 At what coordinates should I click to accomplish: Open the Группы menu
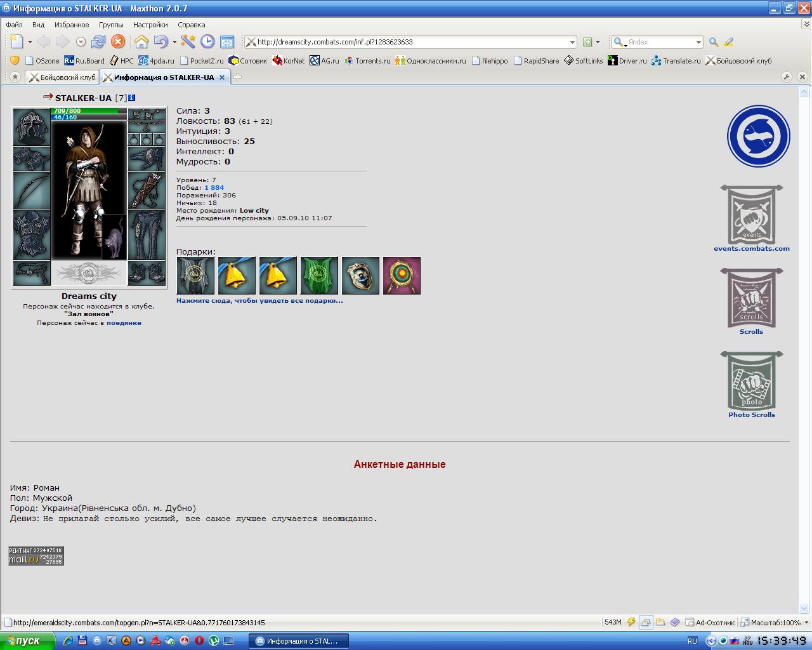coord(111,25)
